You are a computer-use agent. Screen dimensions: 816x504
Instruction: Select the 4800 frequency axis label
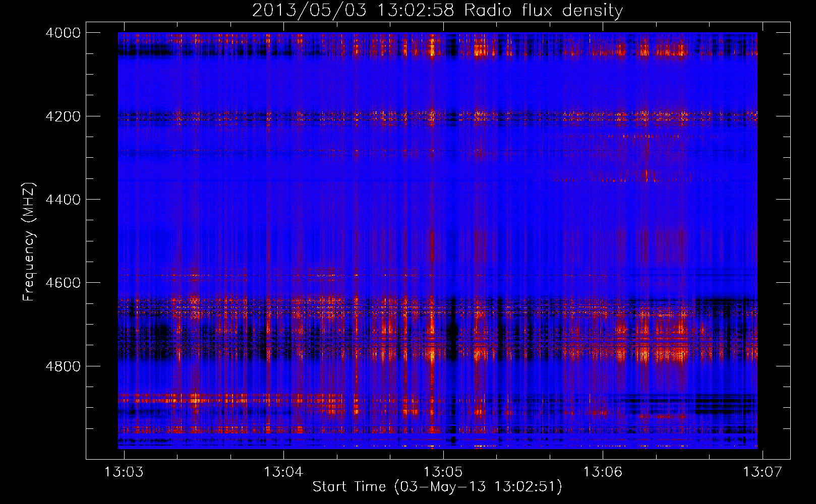coord(63,366)
